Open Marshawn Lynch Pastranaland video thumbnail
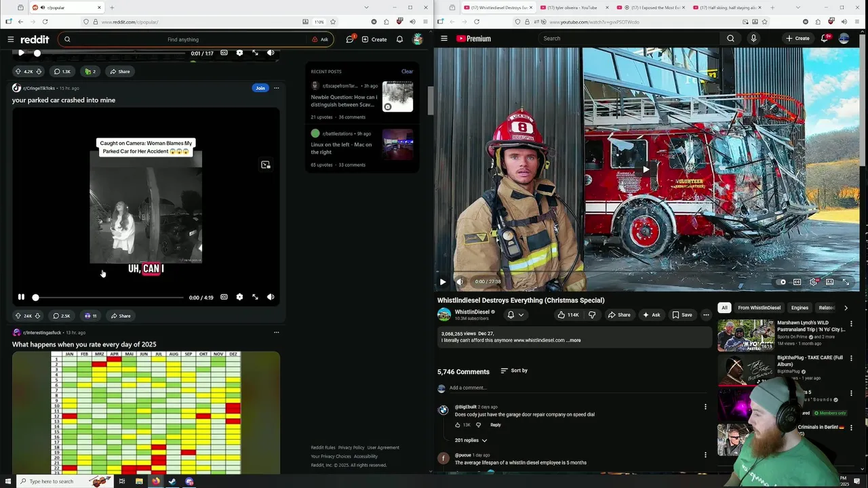The height and width of the screenshot is (488, 868). coord(746,335)
